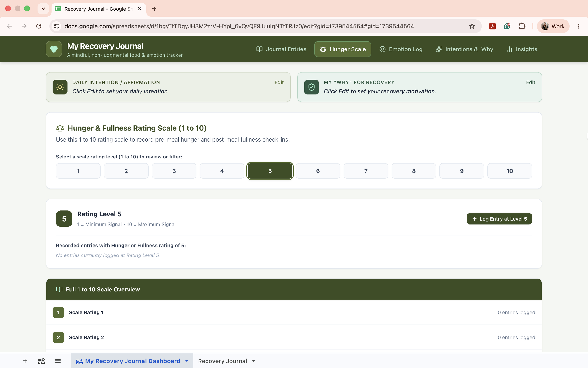This screenshot has width=588, height=368.
Task: Edit the Daily Intention / Affirmation
Action: [279, 82]
